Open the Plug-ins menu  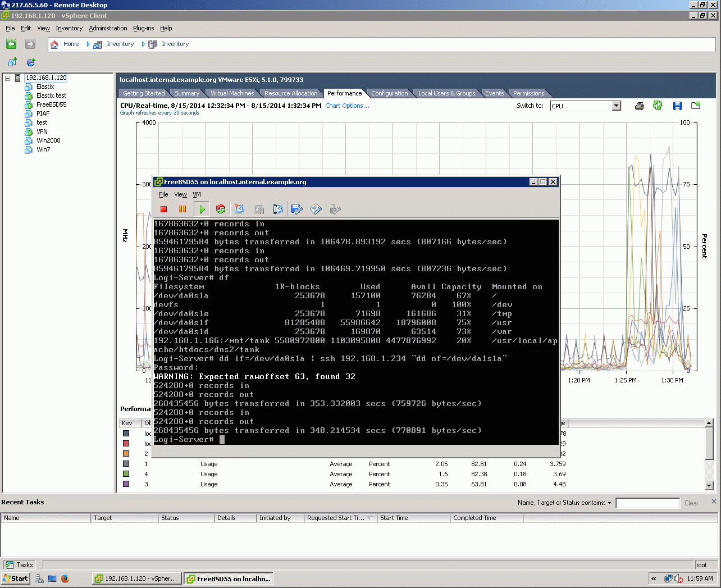tap(144, 28)
